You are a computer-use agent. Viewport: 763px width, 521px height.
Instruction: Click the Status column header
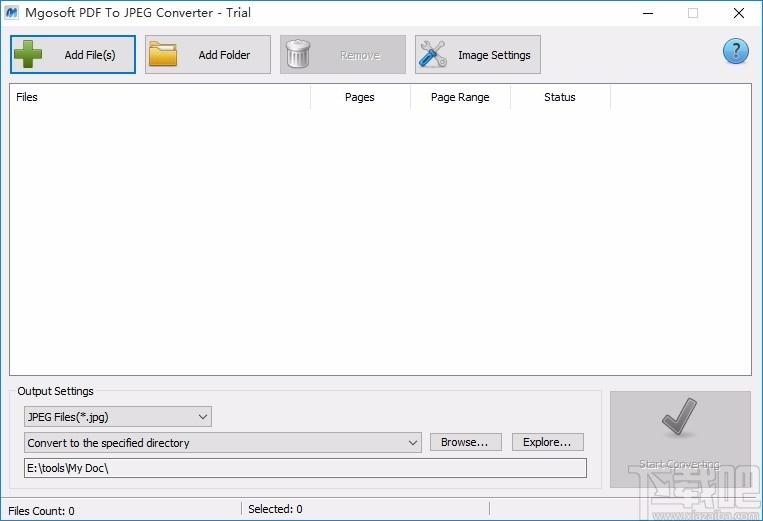click(x=560, y=97)
